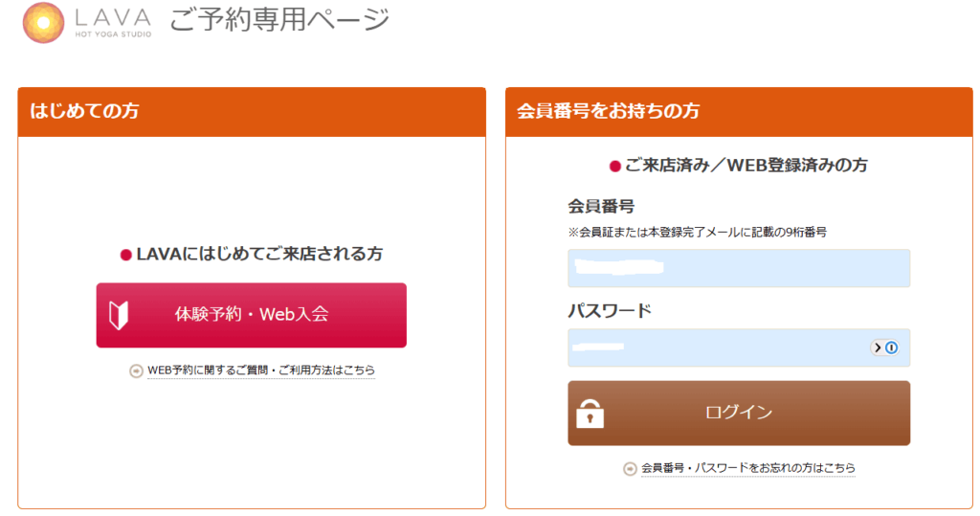Screen dimensions: 980x516
Task: Click the LAVA orange flower logo
Action: coord(43,23)
